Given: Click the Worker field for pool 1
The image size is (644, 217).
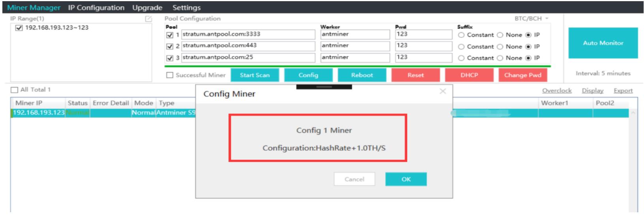Looking at the screenshot, I should point(355,34).
